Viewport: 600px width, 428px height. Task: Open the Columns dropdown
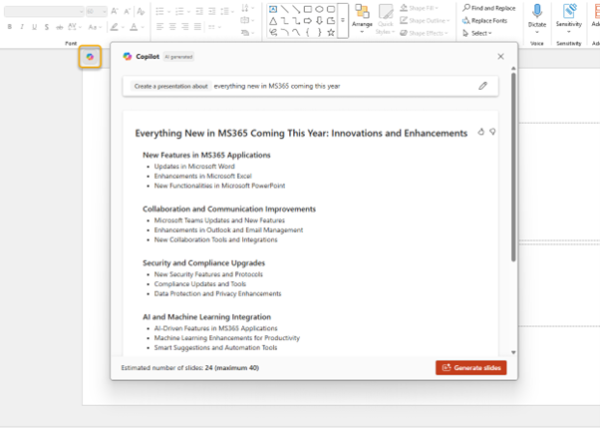click(x=214, y=27)
